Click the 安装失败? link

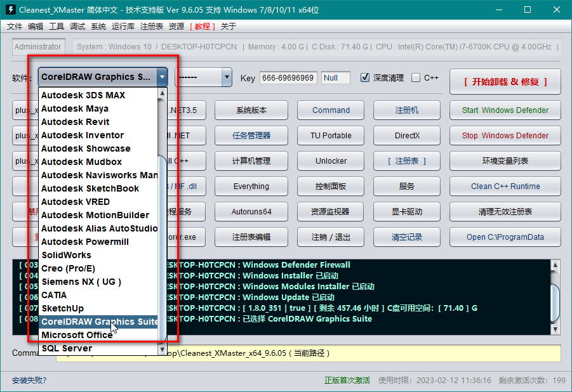[x=29, y=381]
